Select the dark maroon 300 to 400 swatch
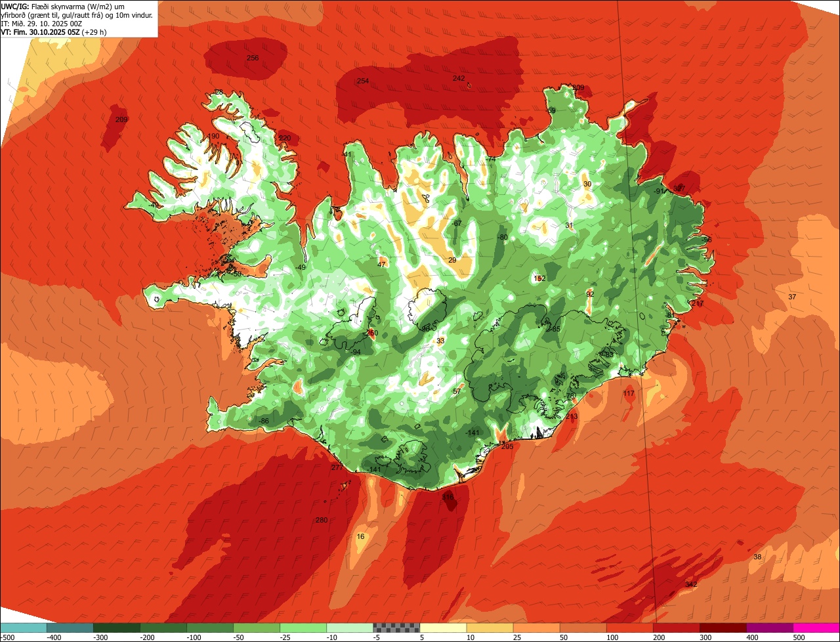The height and width of the screenshot is (642, 840). pos(722,628)
